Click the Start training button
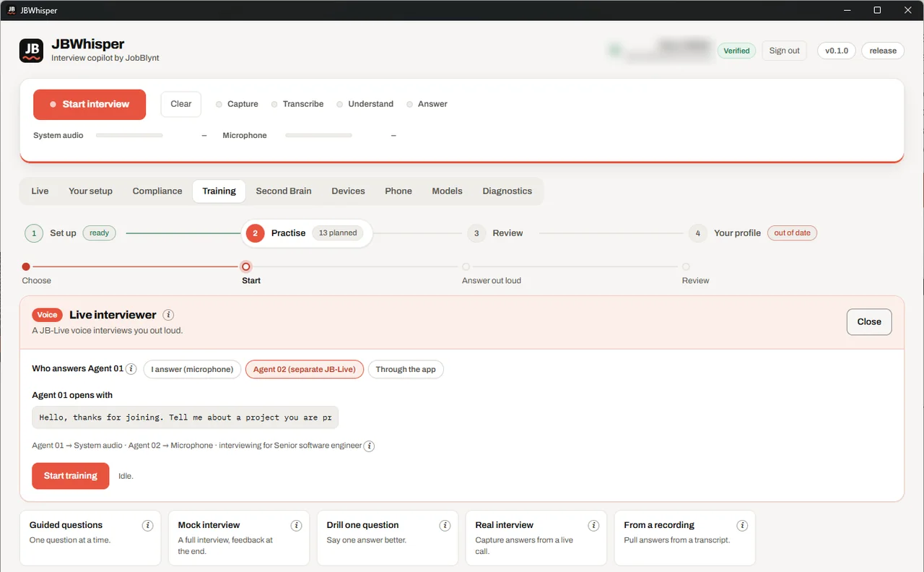Viewport: 924px width, 572px height. [71, 476]
